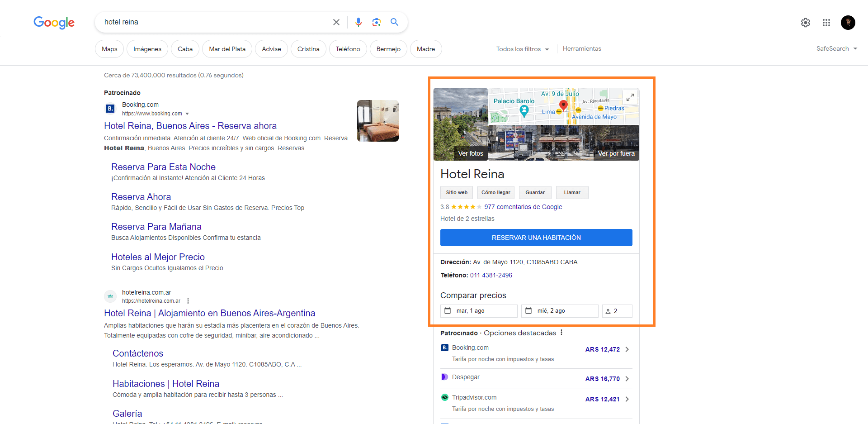Click the blue search magnifier icon
This screenshot has height=424, width=868.
point(394,22)
